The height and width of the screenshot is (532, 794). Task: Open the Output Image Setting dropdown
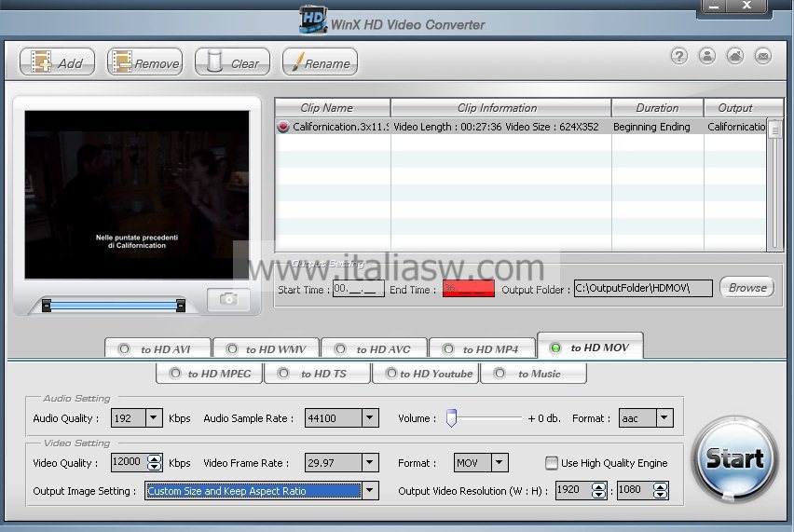tap(370, 490)
